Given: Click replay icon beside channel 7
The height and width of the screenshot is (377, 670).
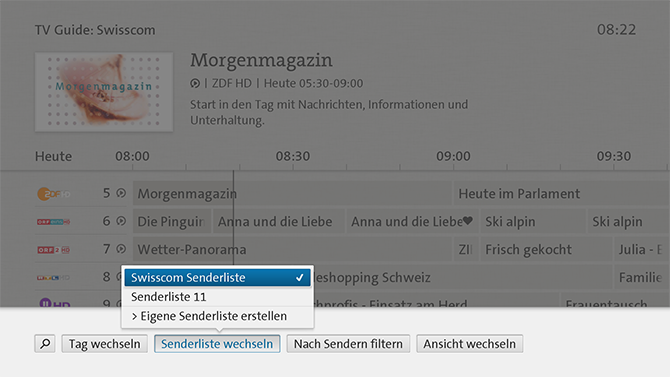Looking at the screenshot, I should (x=121, y=249).
